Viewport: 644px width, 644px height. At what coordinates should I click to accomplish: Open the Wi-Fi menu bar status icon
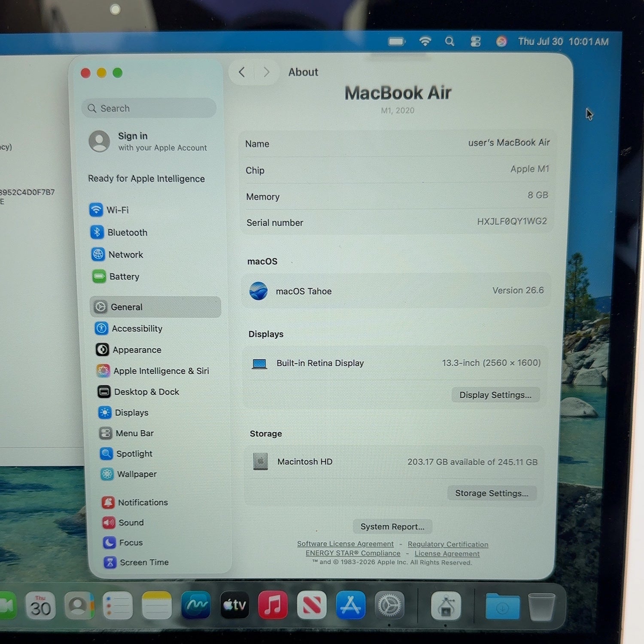coord(425,41)
